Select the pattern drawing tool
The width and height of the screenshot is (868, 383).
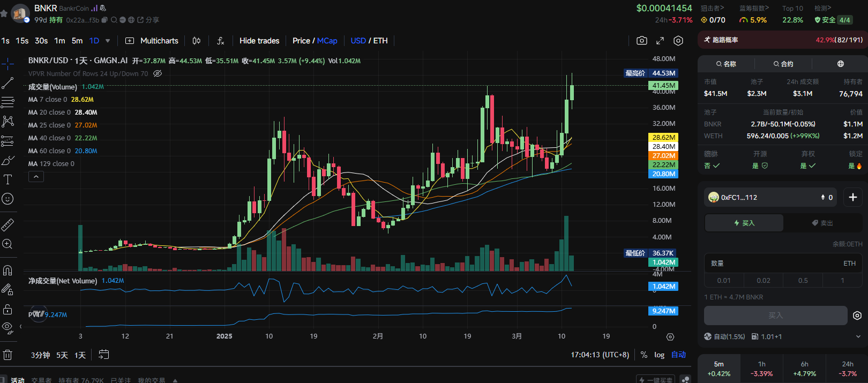[8, 122]
